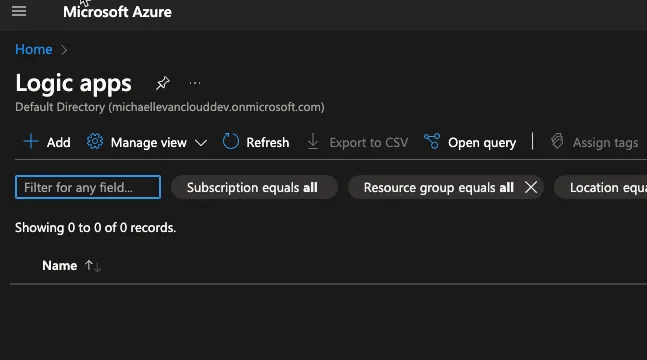Viewport: 647px width, 360px height.
Task: Click the Microsoft Azure title
Action: coord(117,12)
